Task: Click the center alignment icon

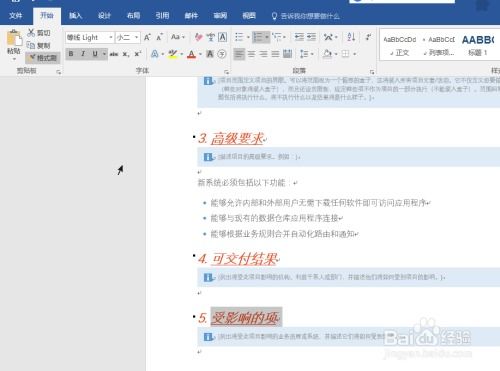Action: point(251,54)
